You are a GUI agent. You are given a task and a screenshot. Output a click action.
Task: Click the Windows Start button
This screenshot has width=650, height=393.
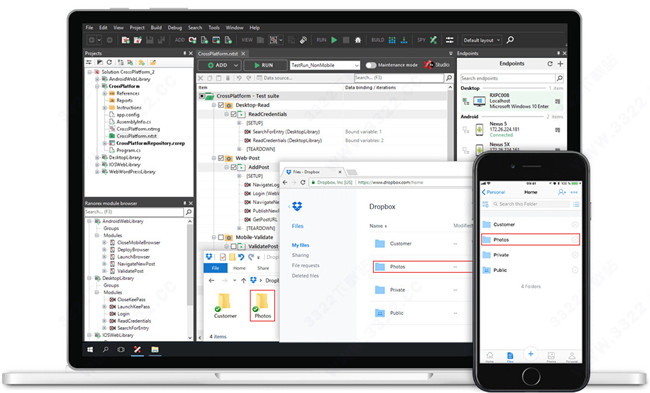[90, 350]
